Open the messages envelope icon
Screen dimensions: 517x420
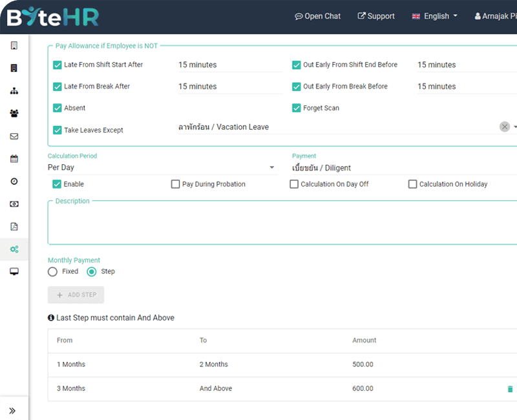coord(14,136)
